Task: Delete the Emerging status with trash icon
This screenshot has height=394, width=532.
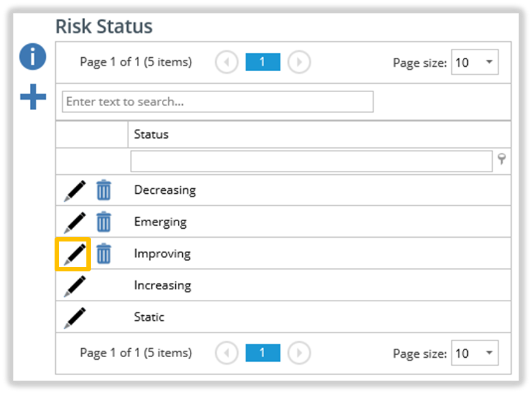Action: click(103, 222)
